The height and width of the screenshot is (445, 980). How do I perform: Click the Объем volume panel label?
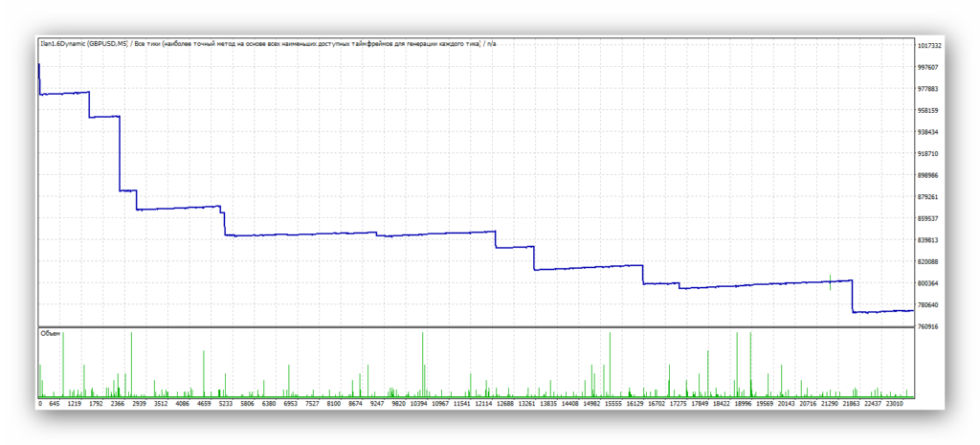(x=50, y=333)
